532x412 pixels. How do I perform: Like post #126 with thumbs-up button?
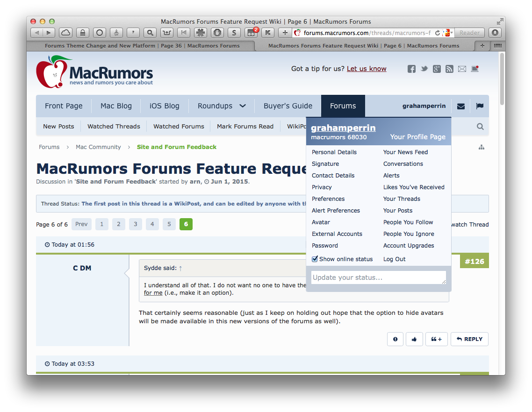pyautogui.click(x=414, y=339)
